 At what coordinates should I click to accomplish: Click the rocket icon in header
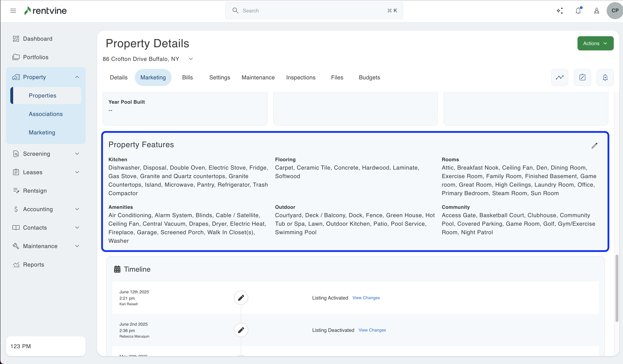[597, 11]
